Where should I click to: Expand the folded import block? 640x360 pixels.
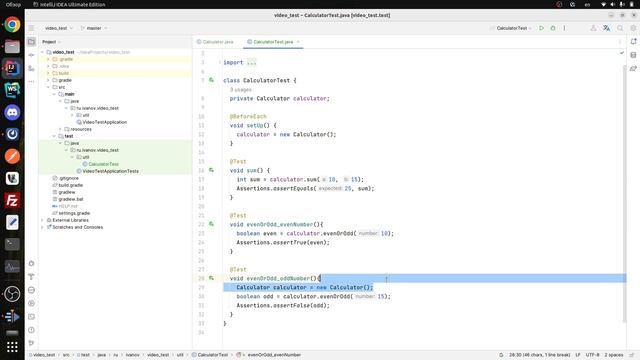pyautogui.click(x=251, y=62)
